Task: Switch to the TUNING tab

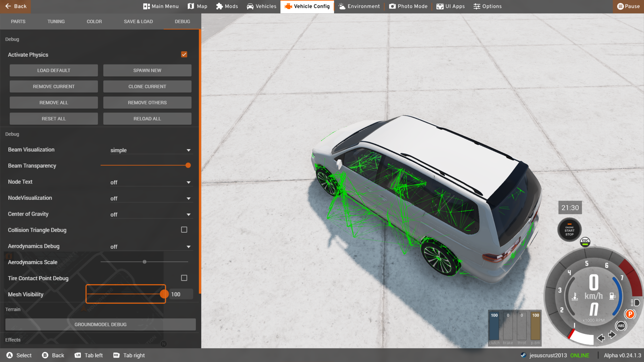Action: (x=56, y=22)
